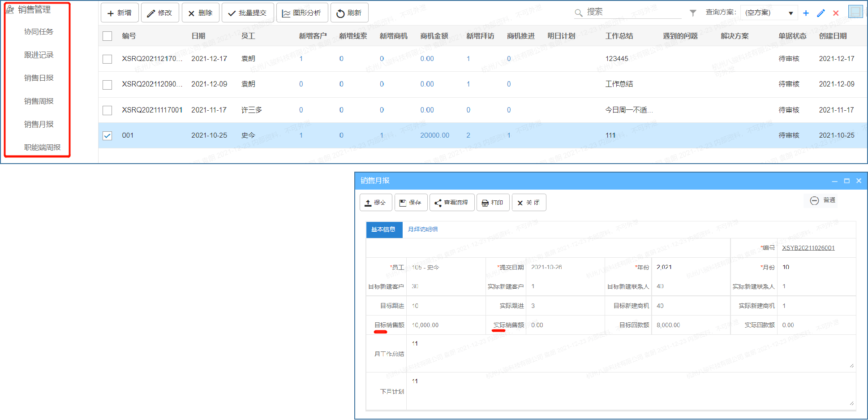
Task: Toggle the select-all checkbox in table header
Action: (107, 36)
